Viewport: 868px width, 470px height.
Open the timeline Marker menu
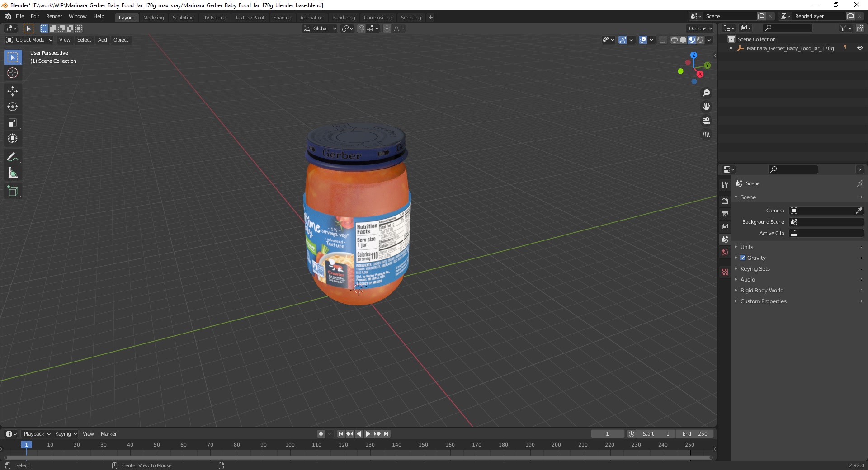coord(108,434)
